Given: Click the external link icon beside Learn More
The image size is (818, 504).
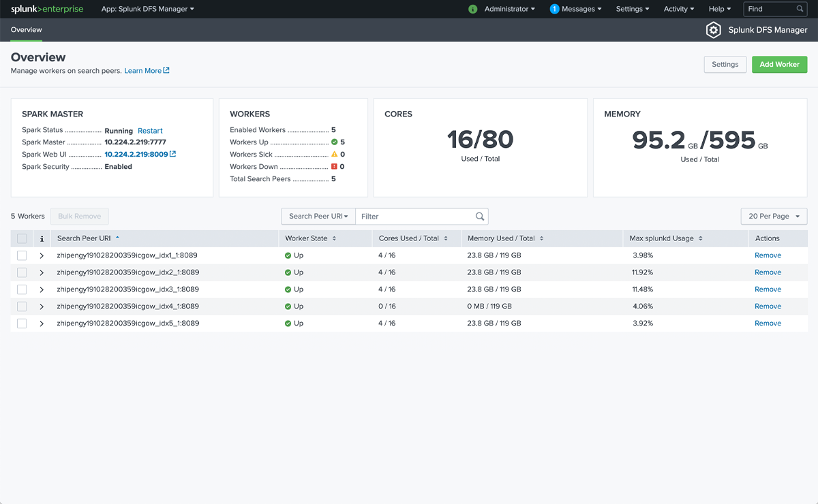Looking at the screenshot, I should pyautogui.click(x=166, y=70).
